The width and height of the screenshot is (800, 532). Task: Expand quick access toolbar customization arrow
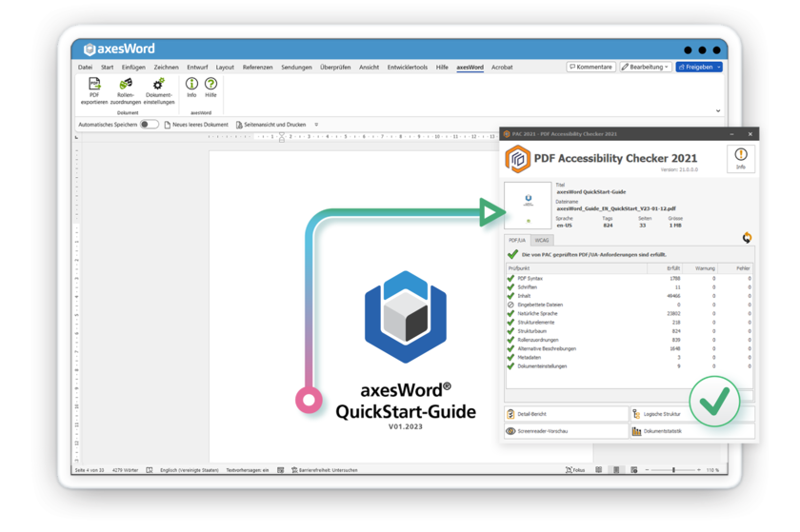point(316,125)
